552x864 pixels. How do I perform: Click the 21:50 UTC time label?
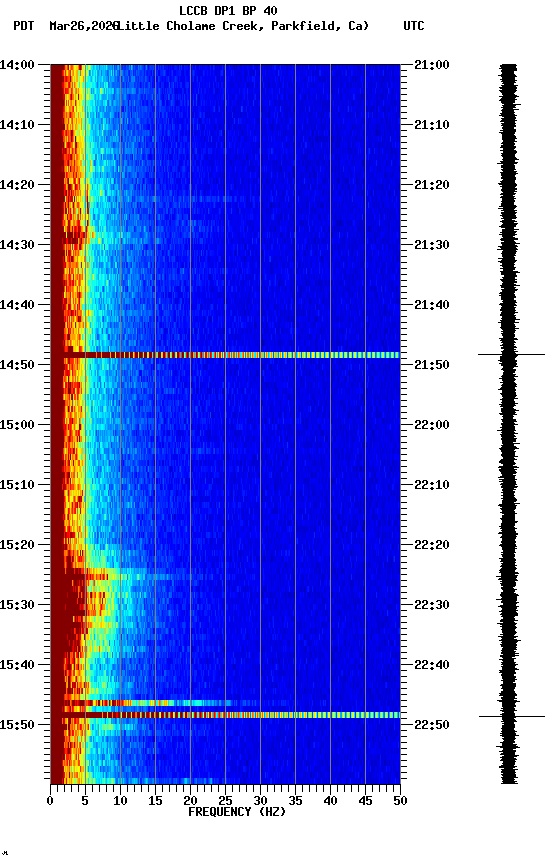click(x=432, y=365)
